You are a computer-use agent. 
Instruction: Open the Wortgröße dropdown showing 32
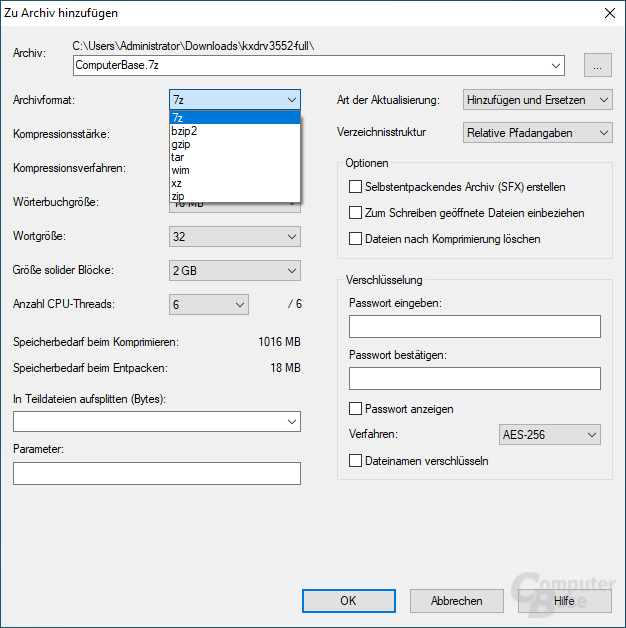click(x=235, y=237)
